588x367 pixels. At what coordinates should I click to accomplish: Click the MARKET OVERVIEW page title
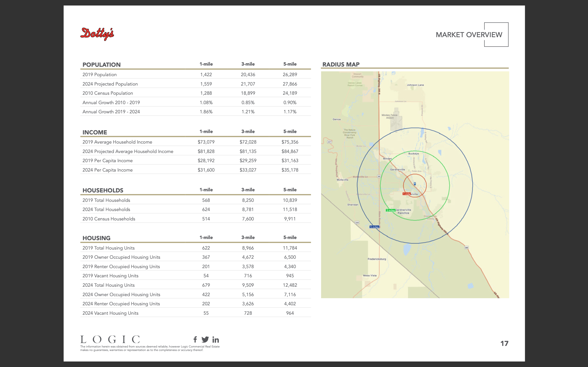click(469, 35)
